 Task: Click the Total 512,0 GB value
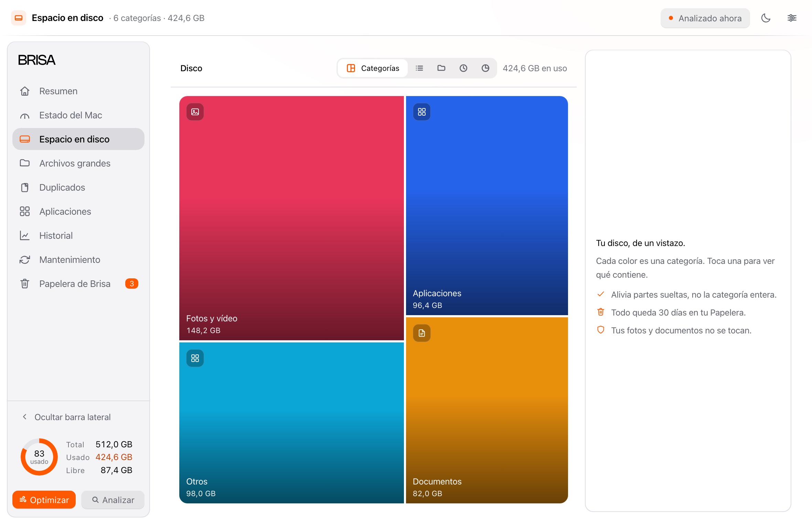(114, 445)
